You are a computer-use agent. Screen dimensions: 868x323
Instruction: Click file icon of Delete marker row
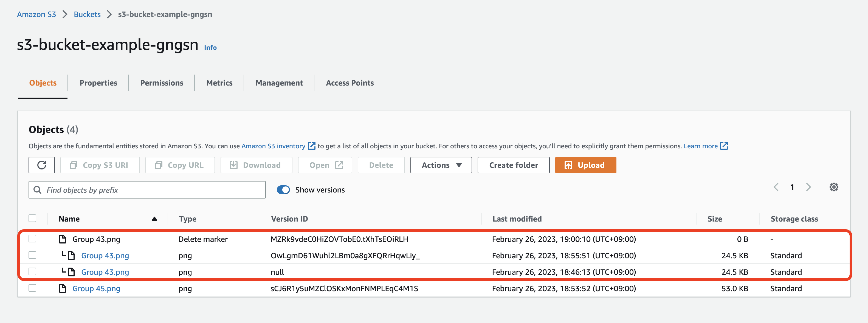pyautogui.click(x=62, y=239)
